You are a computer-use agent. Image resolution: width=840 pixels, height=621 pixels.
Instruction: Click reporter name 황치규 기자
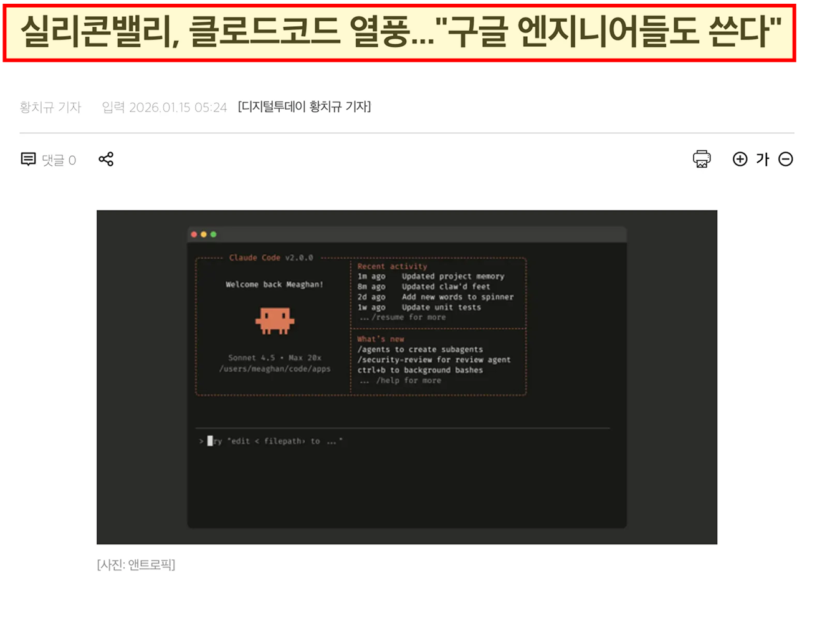tap(50, 107)
